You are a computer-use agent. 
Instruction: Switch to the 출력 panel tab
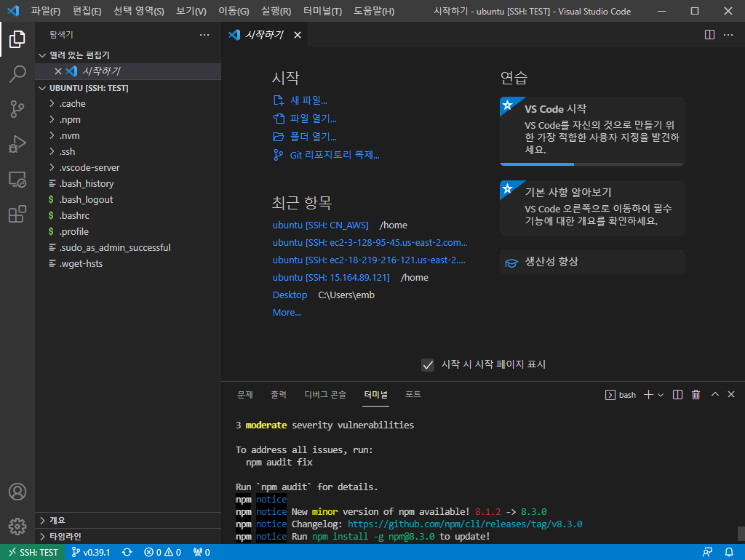279,395
